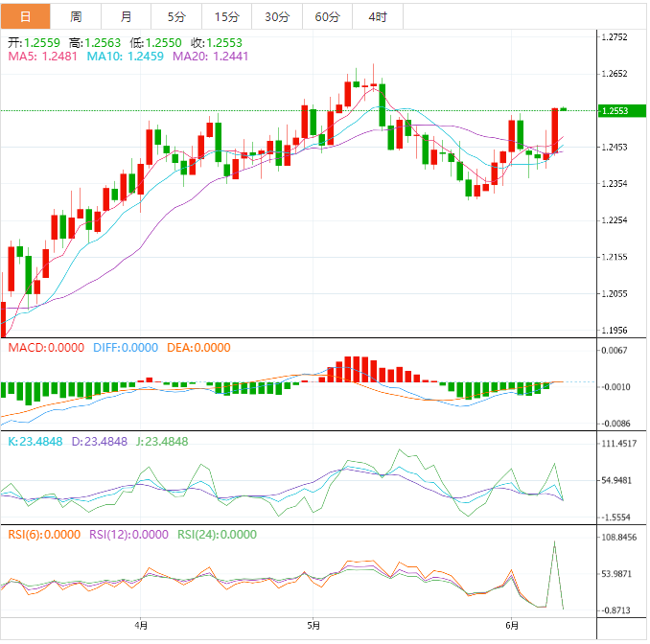Click the DEA value label
650x644 pixels.
tap(201, 348)
